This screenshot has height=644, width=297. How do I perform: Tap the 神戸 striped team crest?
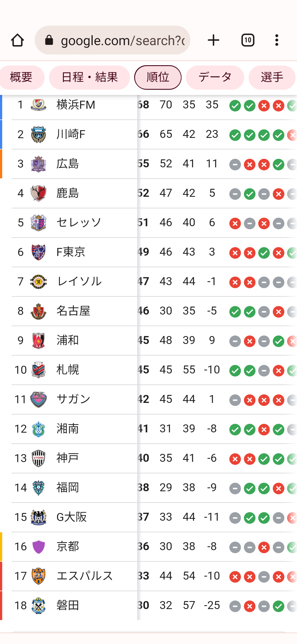click(38, 458)
